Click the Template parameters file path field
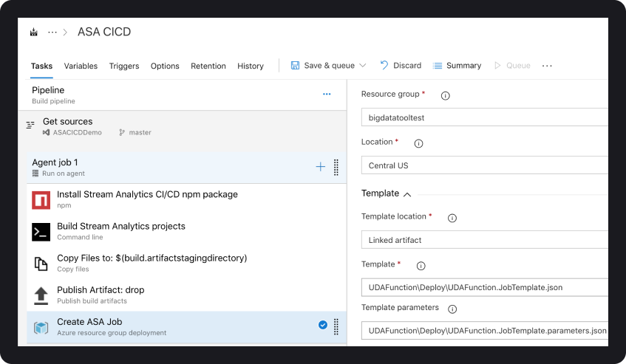Image resolution: width=626 pixels, height=364 pixels. [x=484, y=330]
